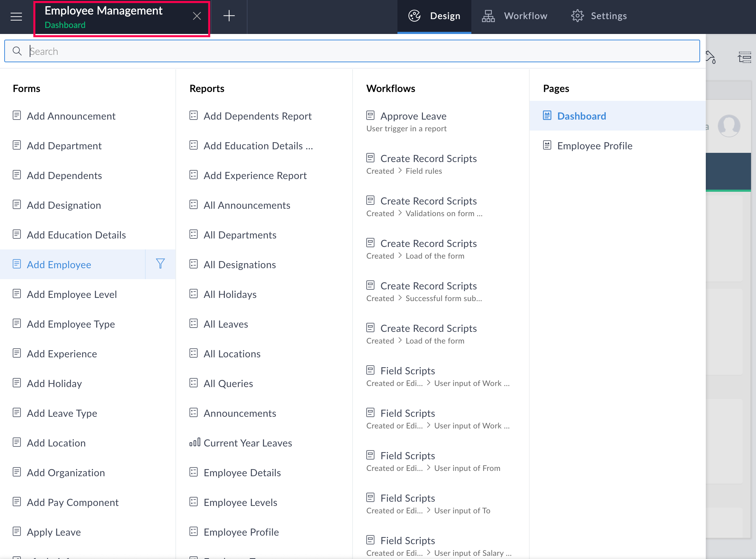Click the filter icon beside Add Employee

[x=160, y=264]
